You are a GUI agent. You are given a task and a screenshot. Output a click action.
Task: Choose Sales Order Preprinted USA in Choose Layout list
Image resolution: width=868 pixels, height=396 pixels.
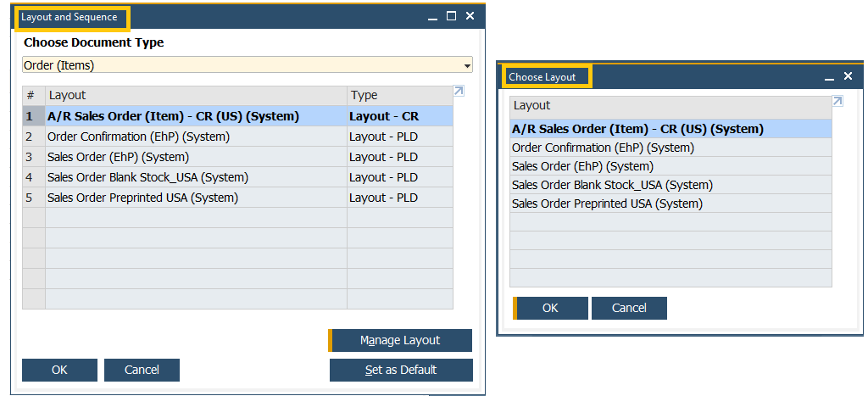pos(607,204)
